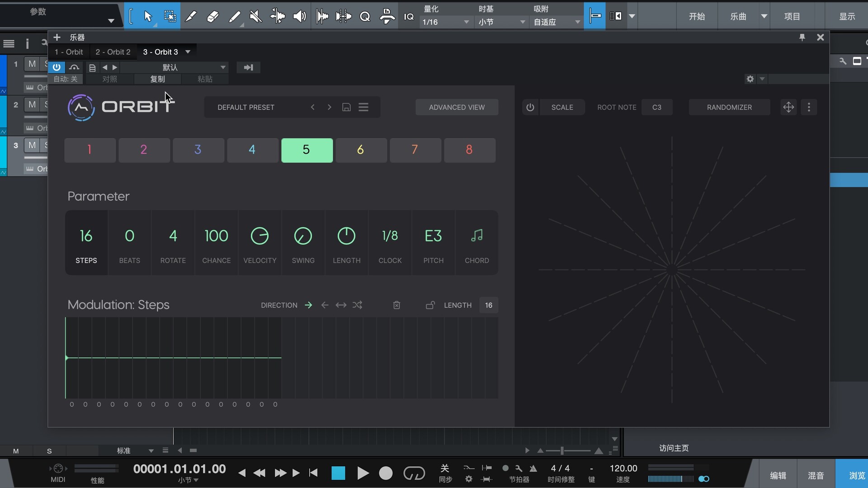The height and width of the screenshot is (488, 868).
Task: Select the Eraser tool
Action: click(212, 17)
